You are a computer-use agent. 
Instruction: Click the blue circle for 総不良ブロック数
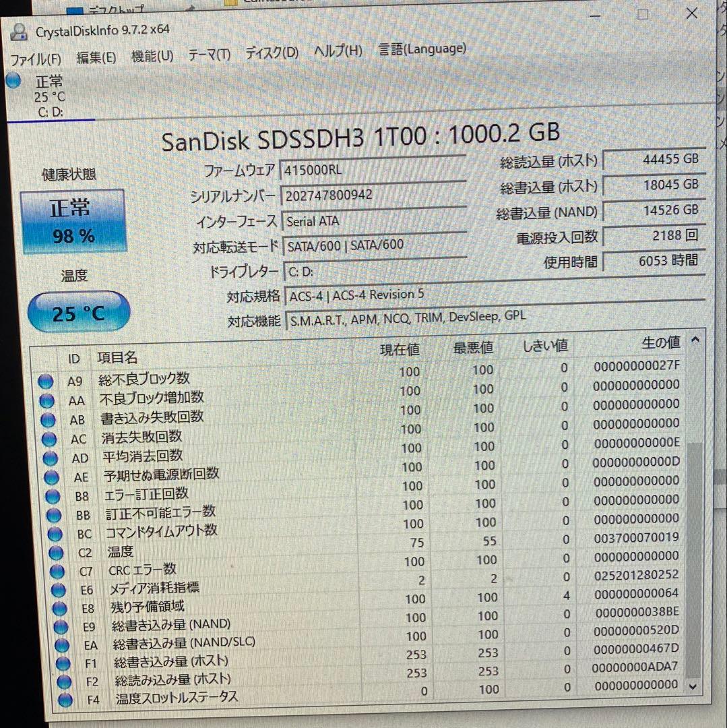46,381
